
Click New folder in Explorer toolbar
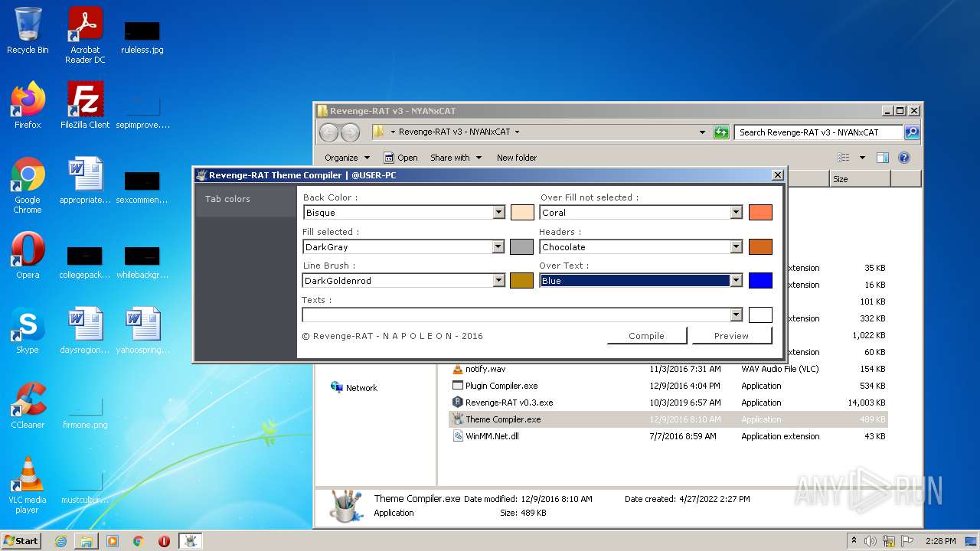(x=517, y=158)
